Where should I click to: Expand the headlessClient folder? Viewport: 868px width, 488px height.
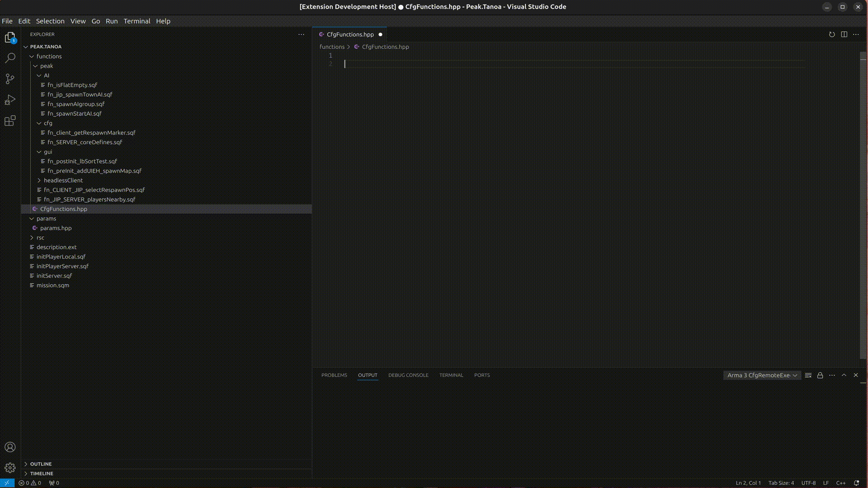(63, 180)
